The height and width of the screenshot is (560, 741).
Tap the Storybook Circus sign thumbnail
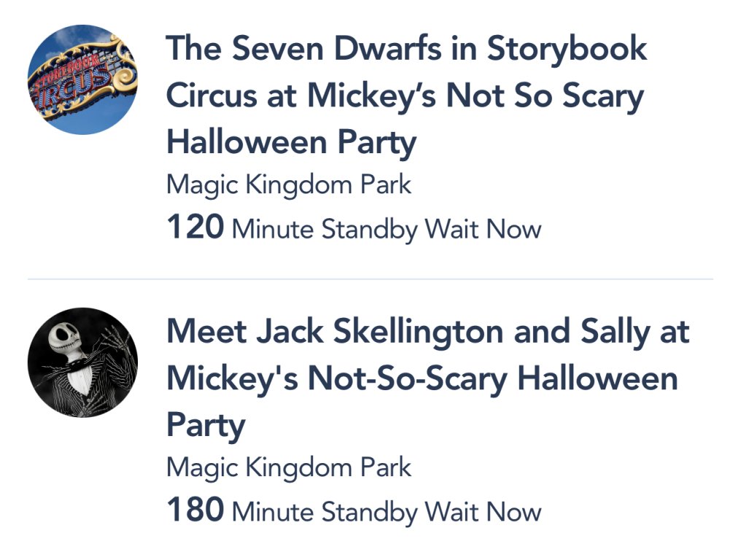click(x=82, y=79)
